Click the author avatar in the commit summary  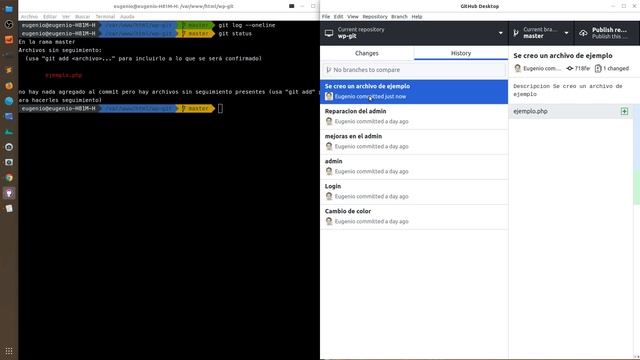518,68
